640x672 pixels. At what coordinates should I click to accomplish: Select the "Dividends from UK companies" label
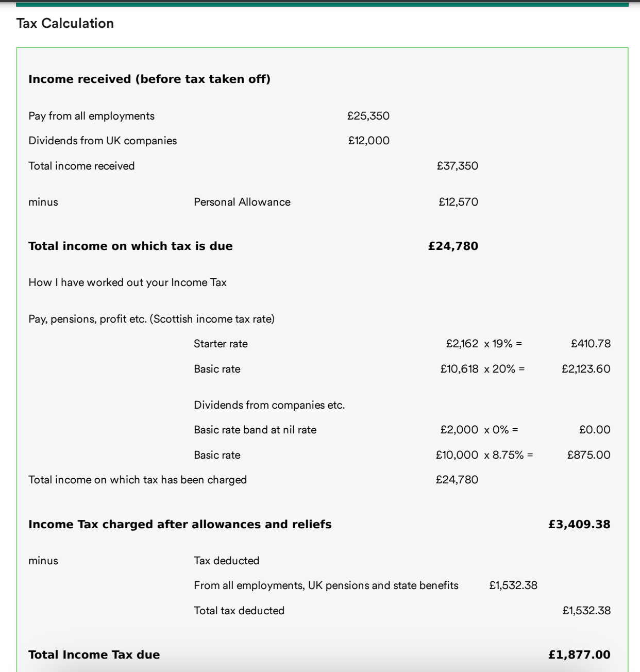coord(103,141)
